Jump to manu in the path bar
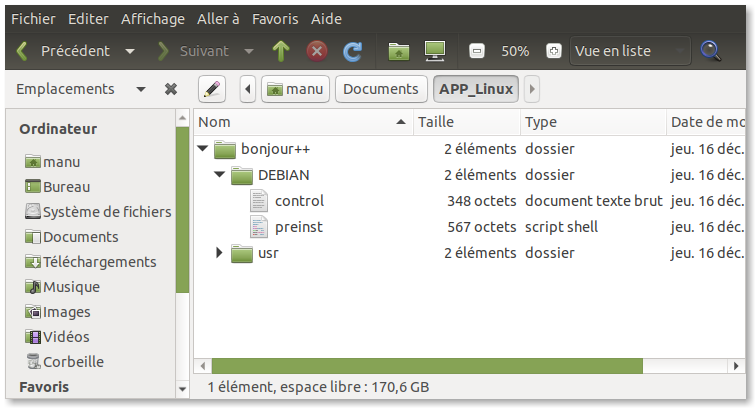 coord(295,89)
